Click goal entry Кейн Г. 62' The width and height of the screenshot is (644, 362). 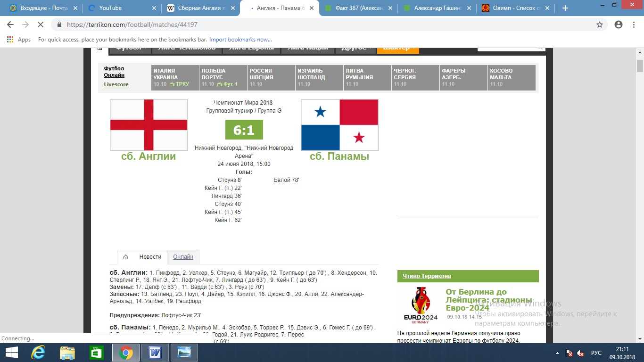click(x=228, y=220)
